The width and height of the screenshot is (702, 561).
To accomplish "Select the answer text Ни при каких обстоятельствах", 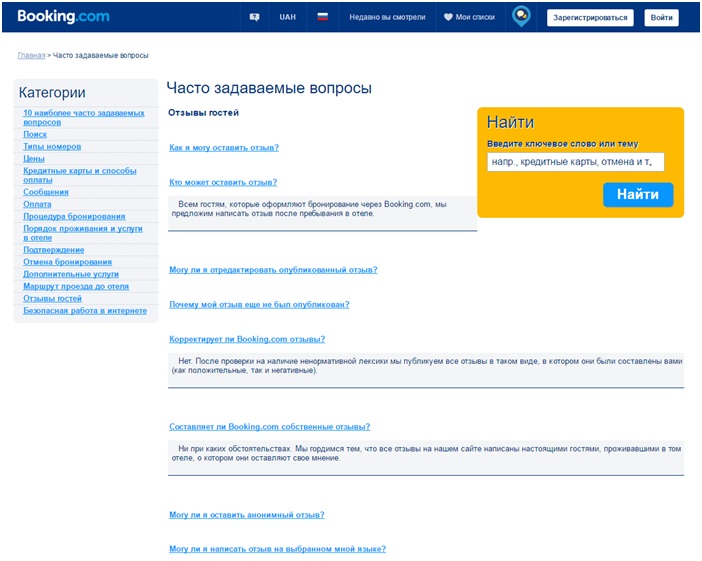I will click(426, 453).
